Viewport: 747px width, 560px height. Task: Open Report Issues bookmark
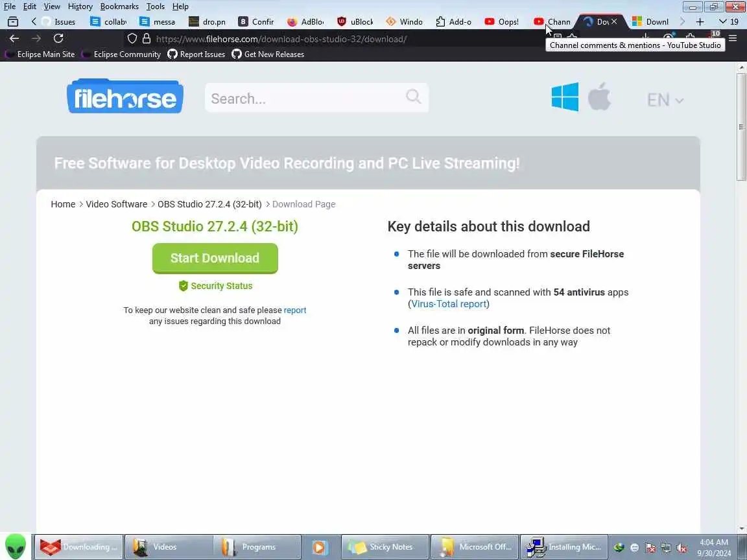click(x=196, y=54)
